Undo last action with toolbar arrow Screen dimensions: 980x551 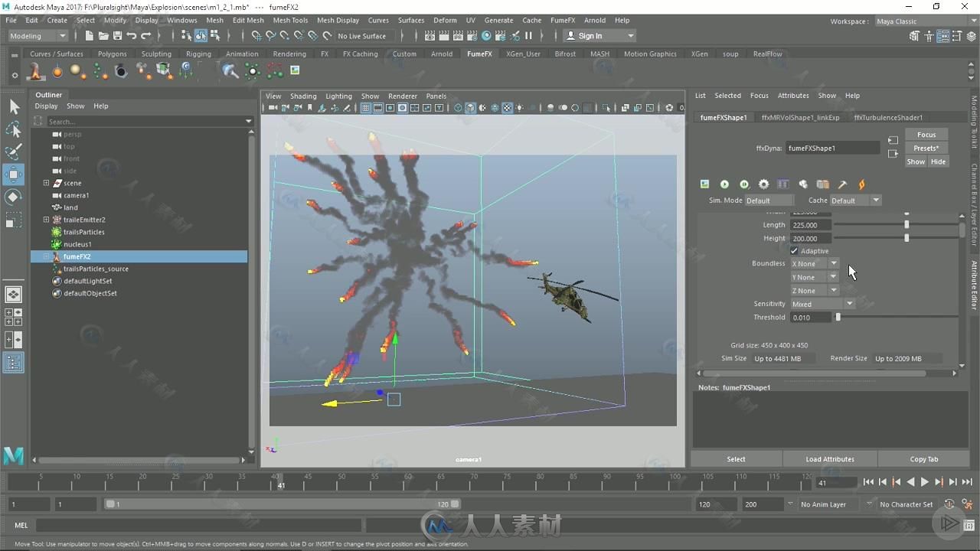tap(132, 36)
